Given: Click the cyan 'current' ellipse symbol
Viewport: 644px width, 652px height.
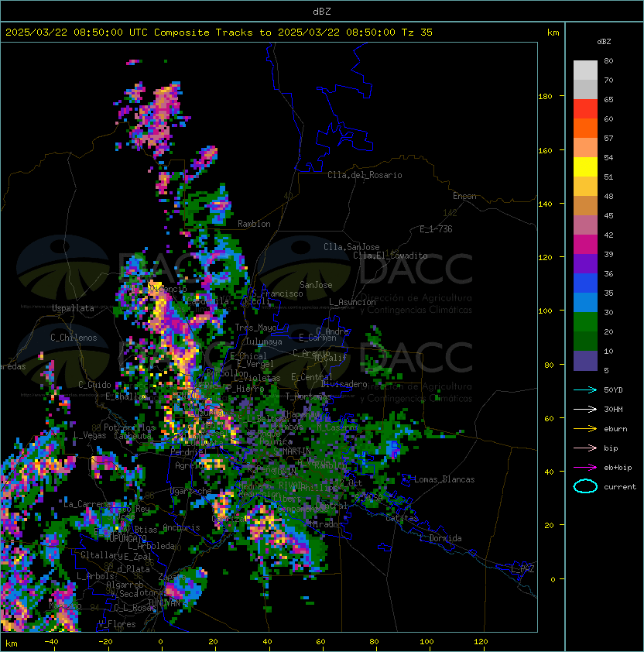Looking at the screenshot, I should (x=585, y=486).
